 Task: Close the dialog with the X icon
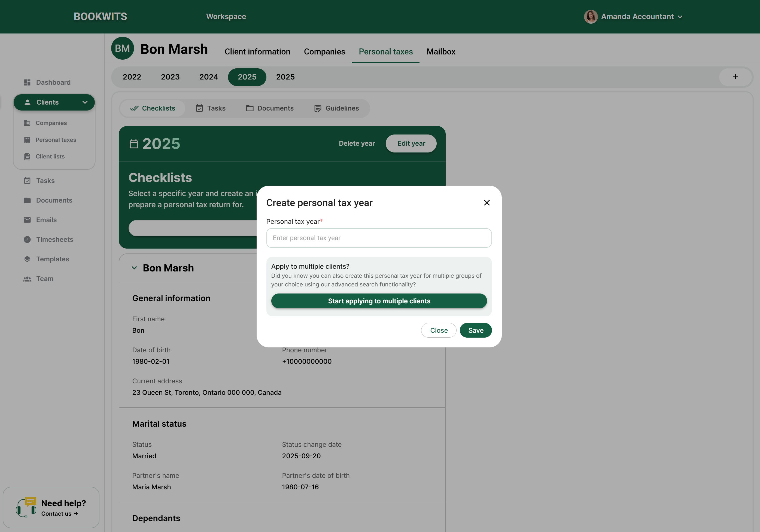click(x=487, y=203)
